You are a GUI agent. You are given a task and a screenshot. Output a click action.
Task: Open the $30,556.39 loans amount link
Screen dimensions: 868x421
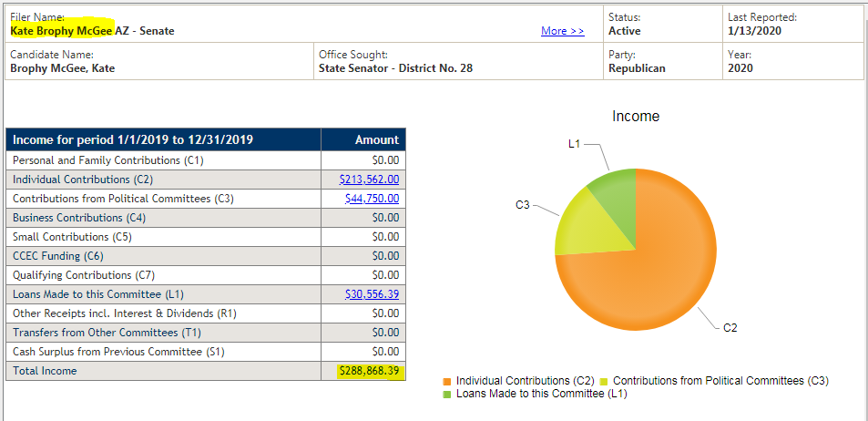372,294
